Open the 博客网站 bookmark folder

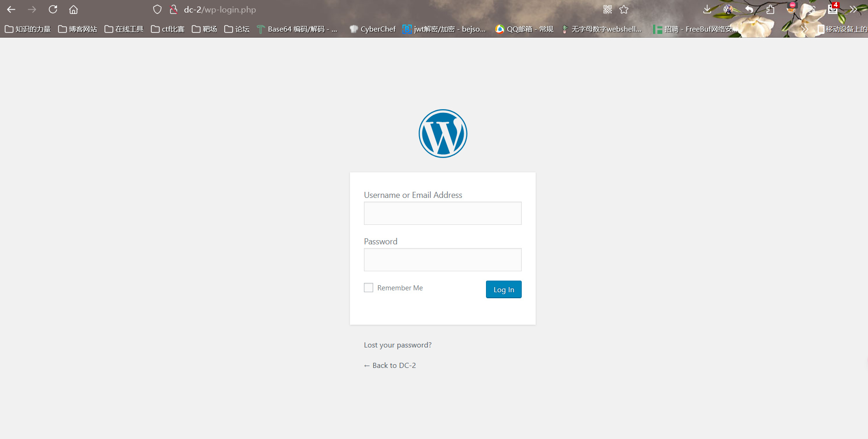(78, 29)
